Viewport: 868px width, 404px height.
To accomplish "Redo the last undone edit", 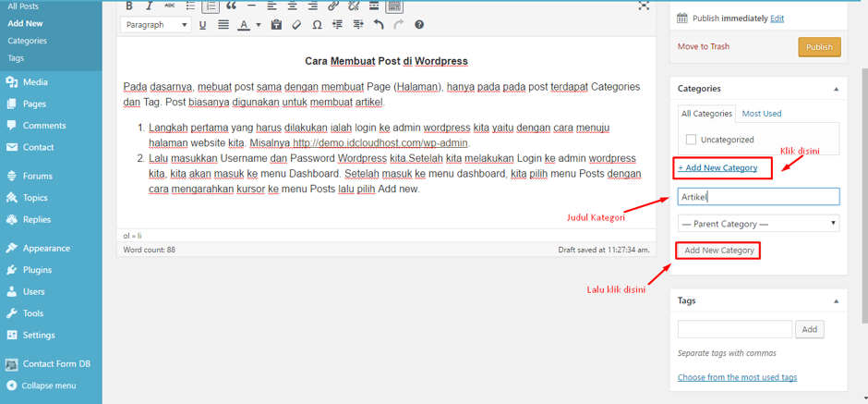I will tap(399, 25).
